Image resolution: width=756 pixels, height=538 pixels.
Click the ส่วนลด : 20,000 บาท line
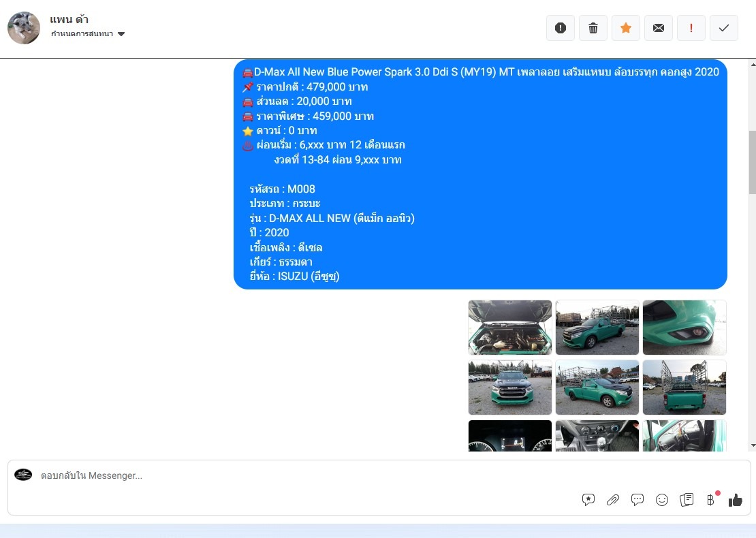pyautogui.click(x=304, y=101)
